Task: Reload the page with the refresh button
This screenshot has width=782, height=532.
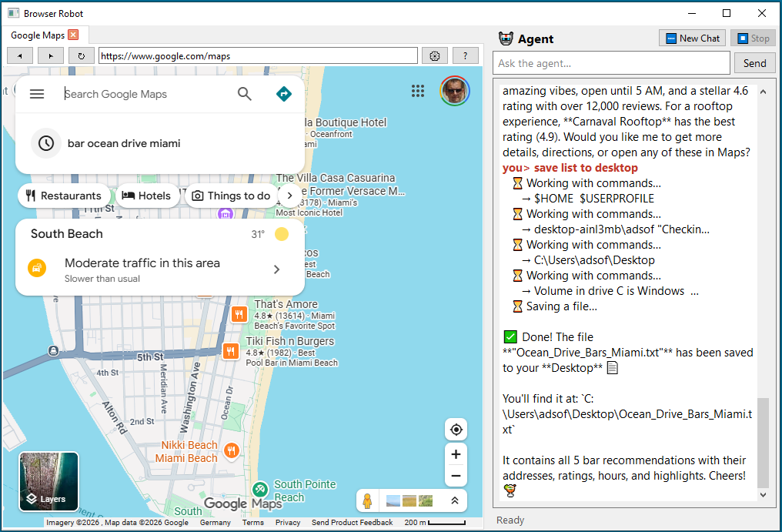Action: coord(82,56)
